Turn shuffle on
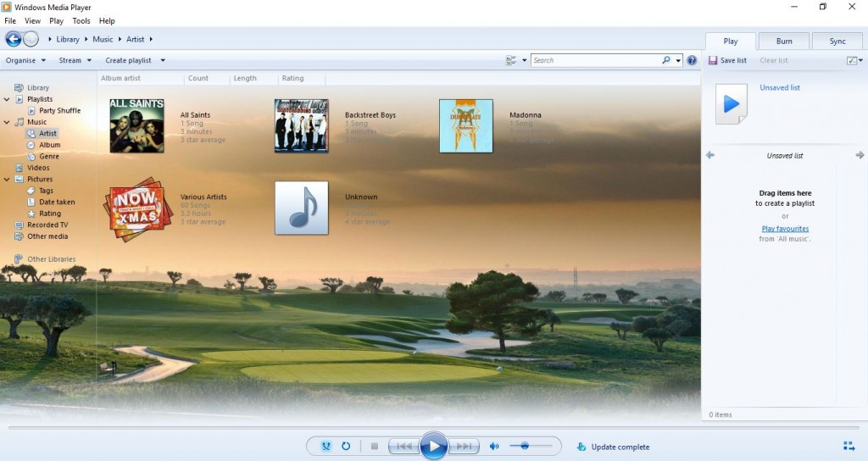Screen dimensions: 868x461 coord(326,446)
